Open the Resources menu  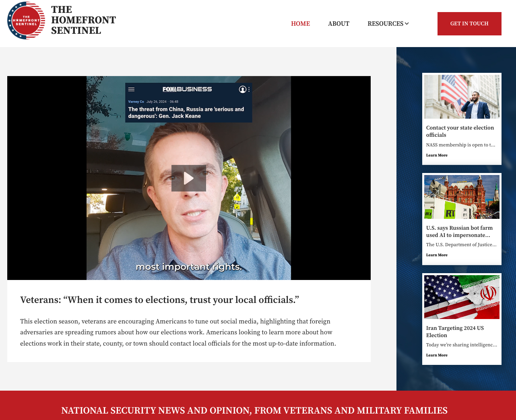pos(388,24)
